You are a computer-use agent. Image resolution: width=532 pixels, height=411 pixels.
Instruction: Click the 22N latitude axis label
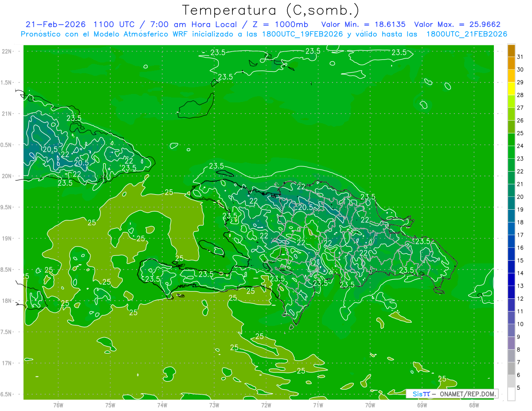point(8,51)
